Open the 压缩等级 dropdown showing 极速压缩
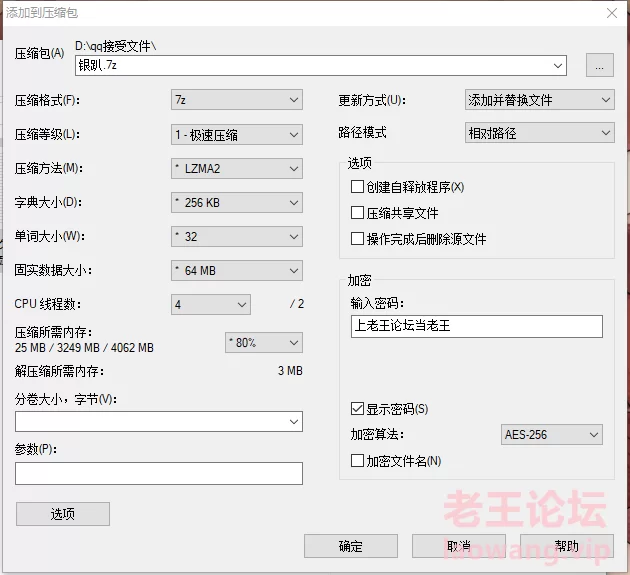630x575 pixels. (237, 135)
